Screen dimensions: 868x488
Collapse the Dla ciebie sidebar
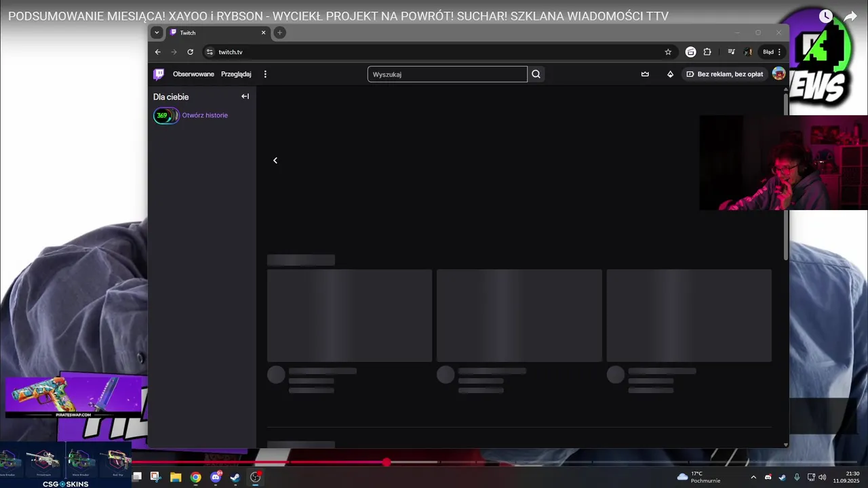pyautogui.click(x=245, y=96)
